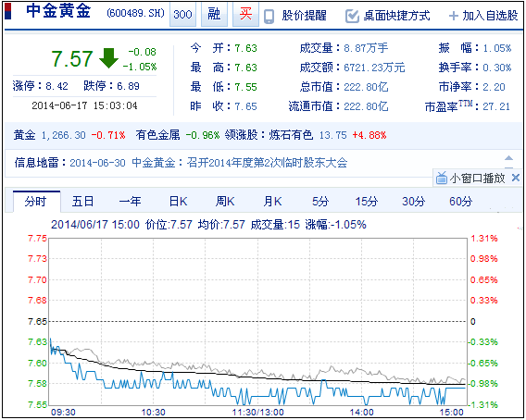
Task: Click the 换手率 value 0.30%
Action: click(496, 68)
